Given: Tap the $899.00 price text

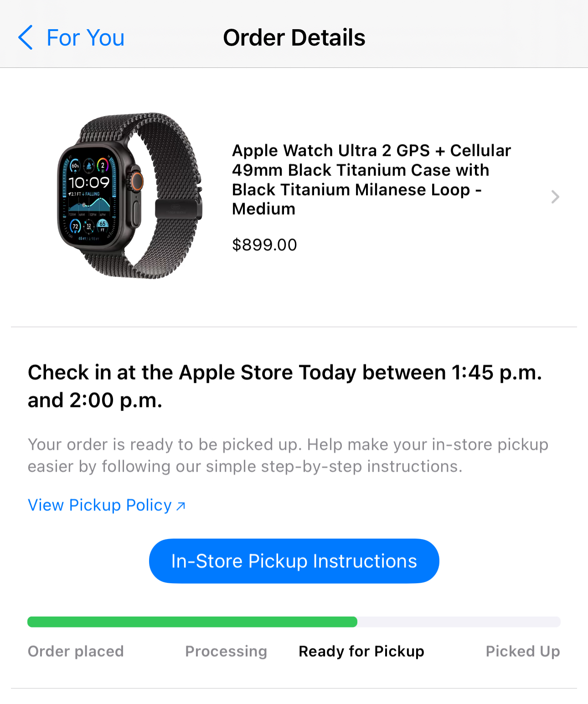Looking at the screenshot, I should tap(264, 245).
